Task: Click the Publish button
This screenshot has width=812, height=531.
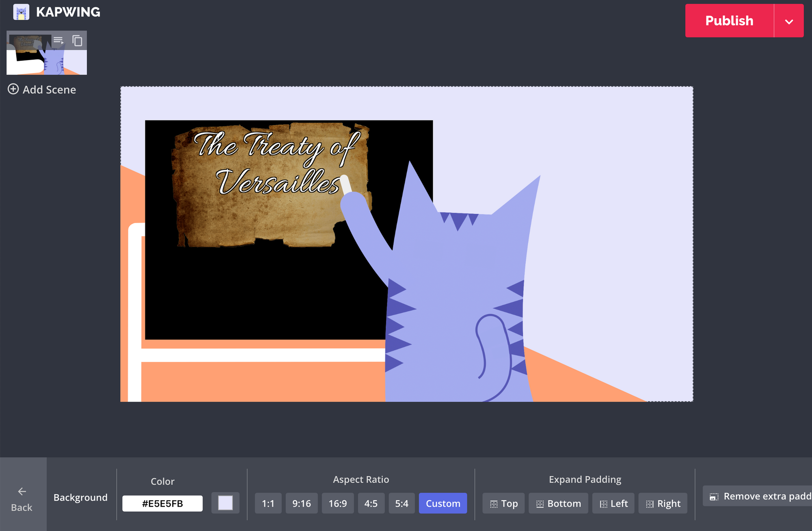Action: point(729,21)
